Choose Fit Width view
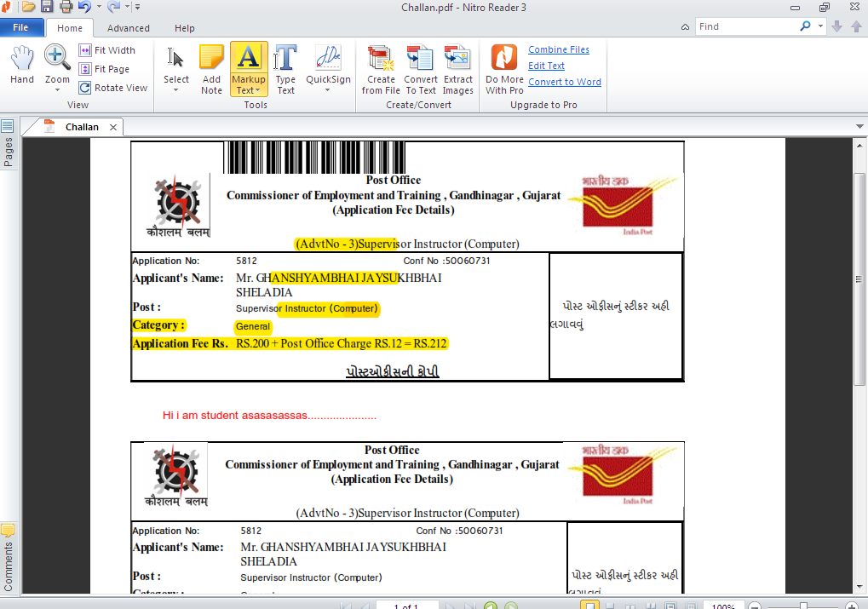Image resolution: width=868 pixels, height=609 pixels. [107, 50]
